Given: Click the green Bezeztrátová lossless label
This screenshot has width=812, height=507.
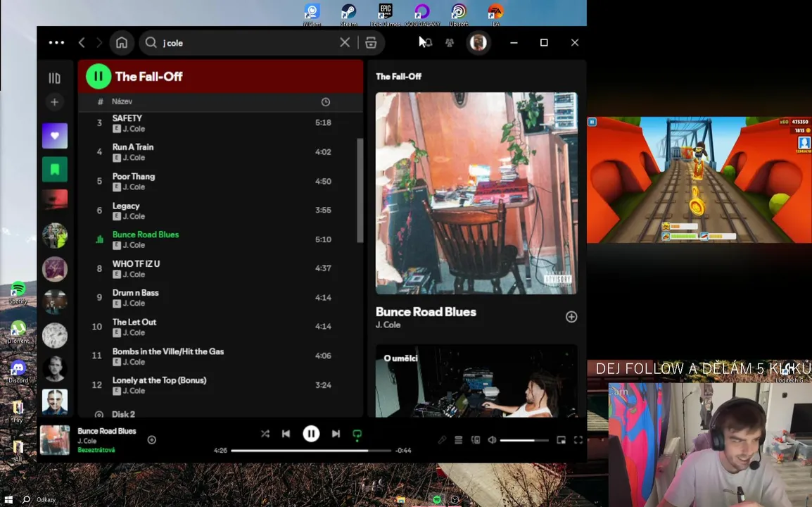Looking at the screenshot, I should point(96,450).
